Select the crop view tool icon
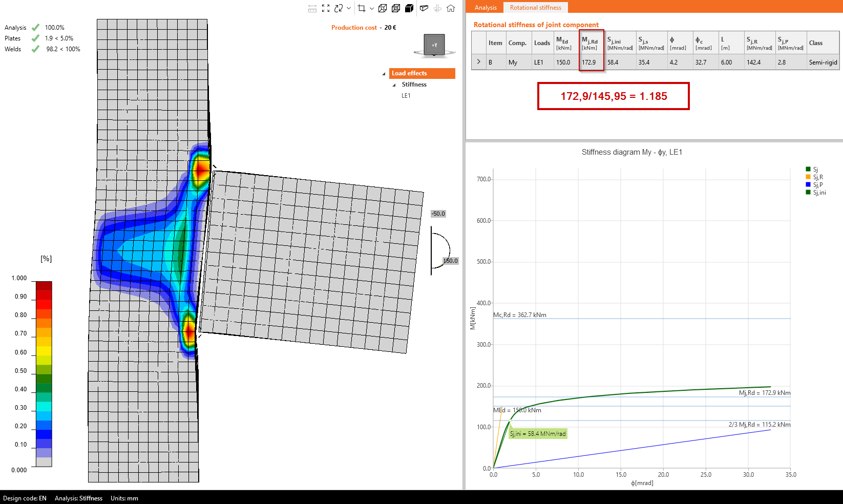843x504 pixels. pos(362,8)
